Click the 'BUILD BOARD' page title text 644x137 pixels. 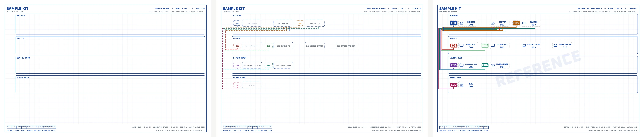pos(162,9)
